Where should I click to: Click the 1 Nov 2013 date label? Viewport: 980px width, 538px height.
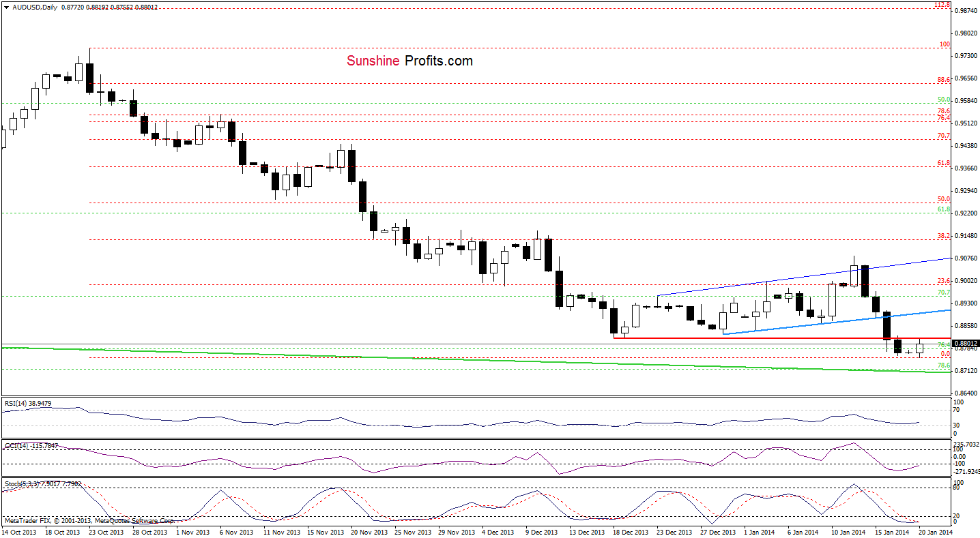pos(192,532)
